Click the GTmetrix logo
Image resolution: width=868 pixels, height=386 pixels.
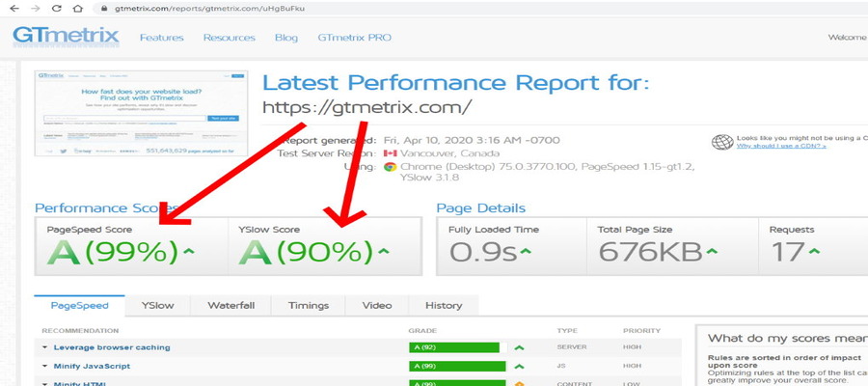66,36
